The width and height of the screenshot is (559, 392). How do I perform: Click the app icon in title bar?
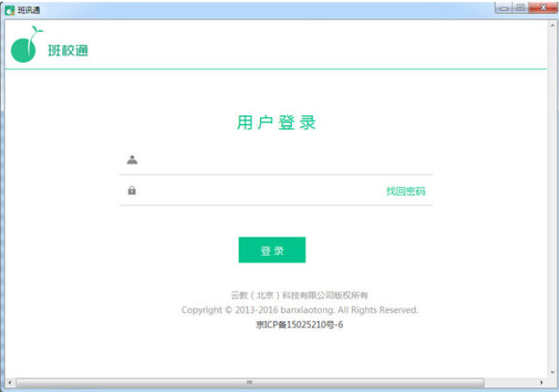click(x=9, y=10)
